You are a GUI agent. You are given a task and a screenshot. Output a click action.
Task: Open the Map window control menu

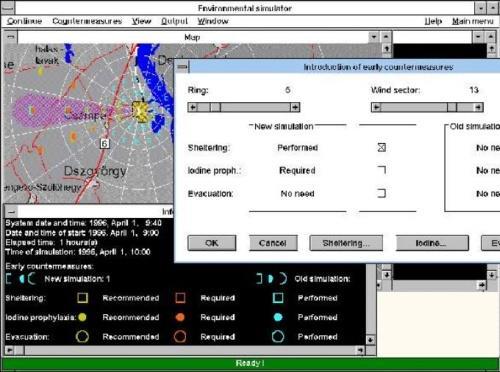click(11, 37)
